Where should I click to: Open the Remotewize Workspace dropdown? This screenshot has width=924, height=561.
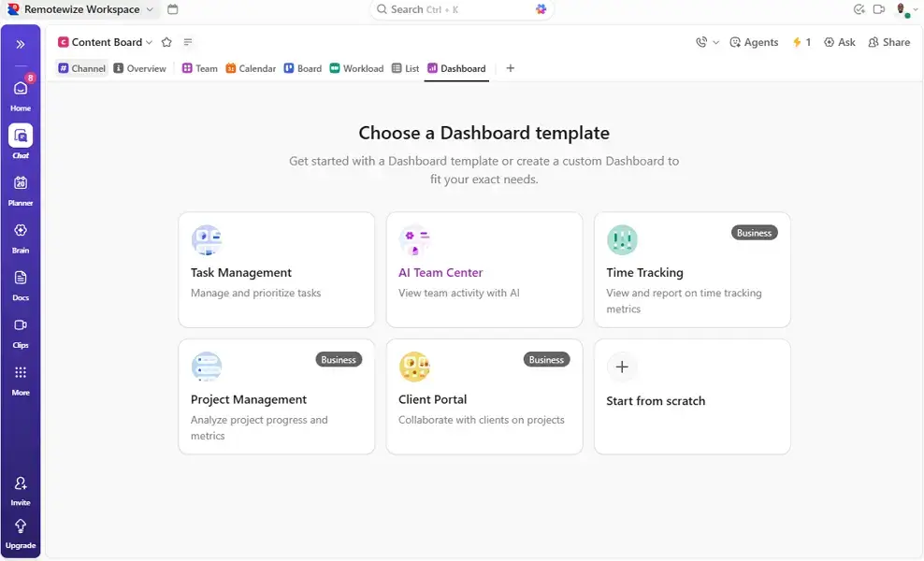(82, 8)
